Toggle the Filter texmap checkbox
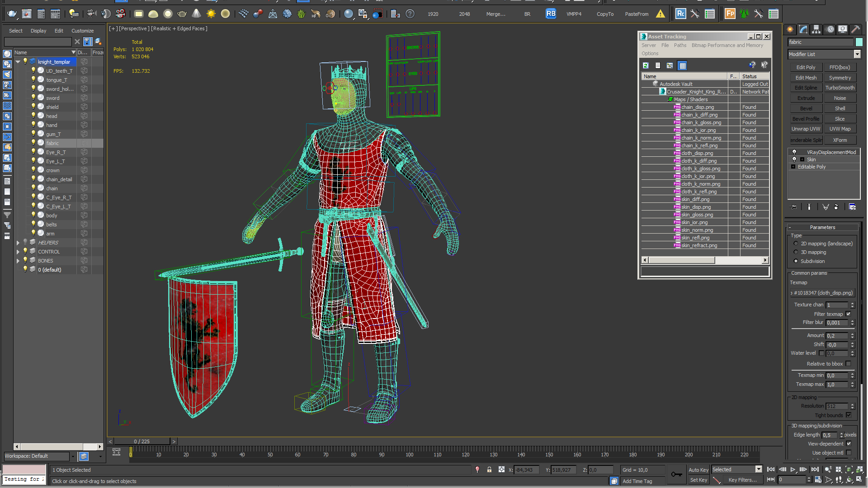This screenshot has height=488, width=868. coord(848,314)
